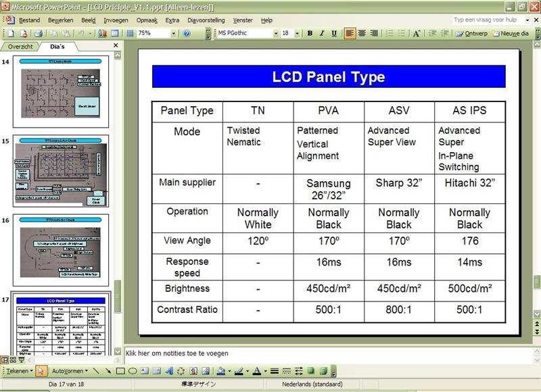This screenshot has height=392, width=541.
Task: Click the notes field to add notes
Action: pyautogui.click(x=327, y=353)
